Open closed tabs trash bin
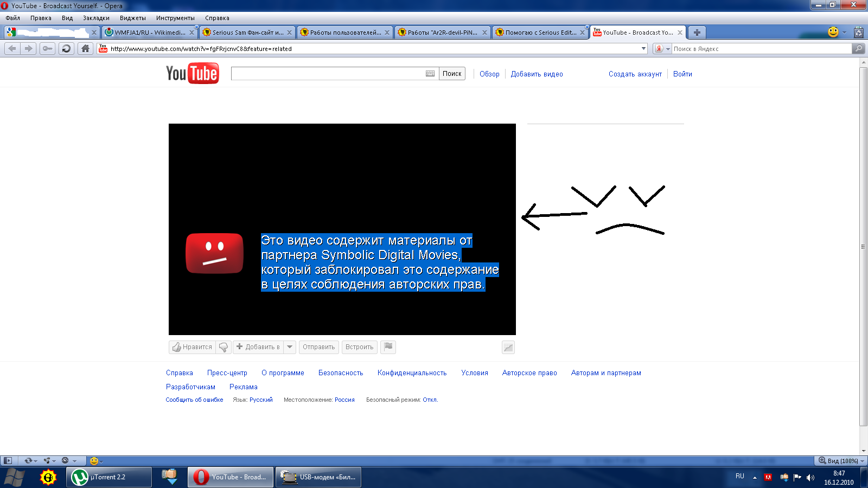The image size is (868, 488). [859, 33]
